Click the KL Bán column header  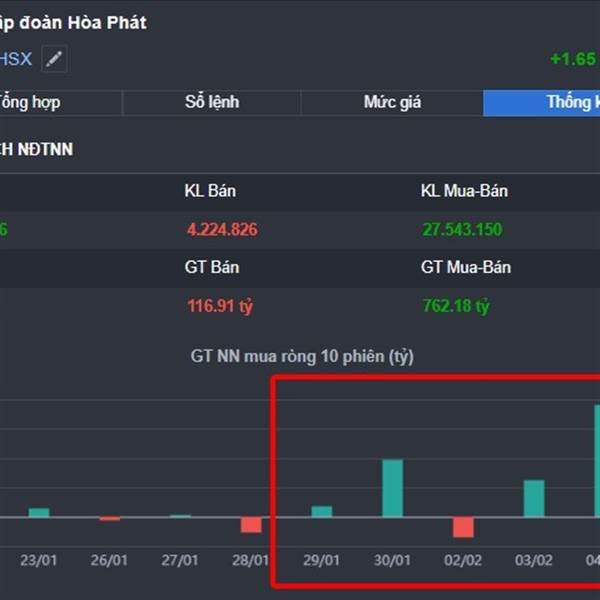coord(210,191)
